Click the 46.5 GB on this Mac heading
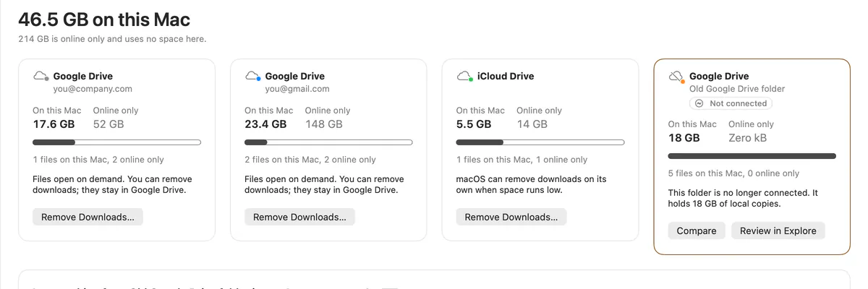868x289 pixels. (104, 19)
